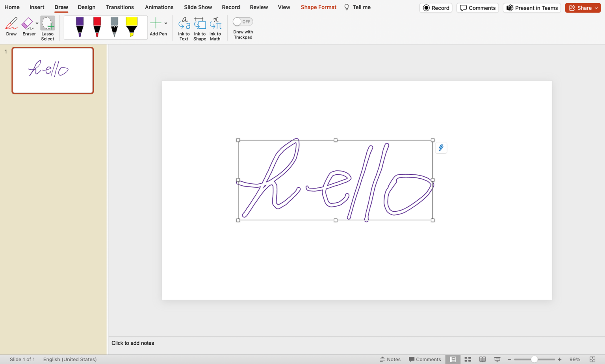Image resolution: width=605 pixels, height=364 pixels.
Task: Switch to Slide Sorter view icon
Action: [468, 359]
